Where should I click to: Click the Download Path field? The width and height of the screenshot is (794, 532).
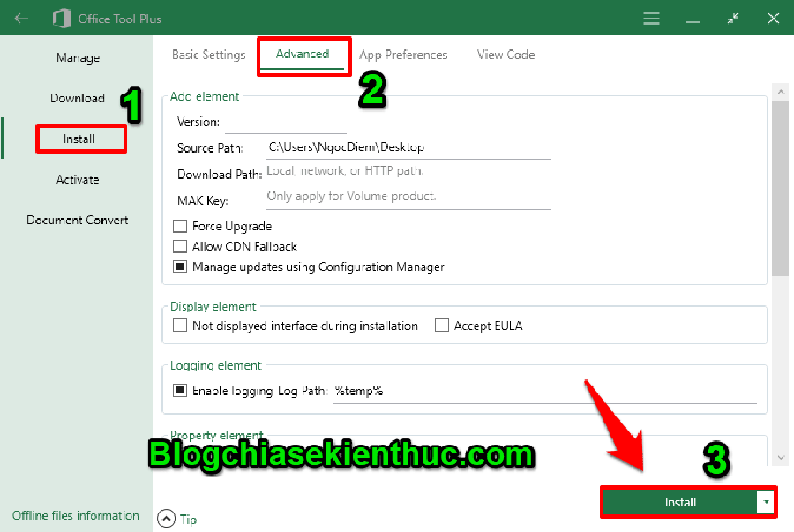[x=408, y=171]
